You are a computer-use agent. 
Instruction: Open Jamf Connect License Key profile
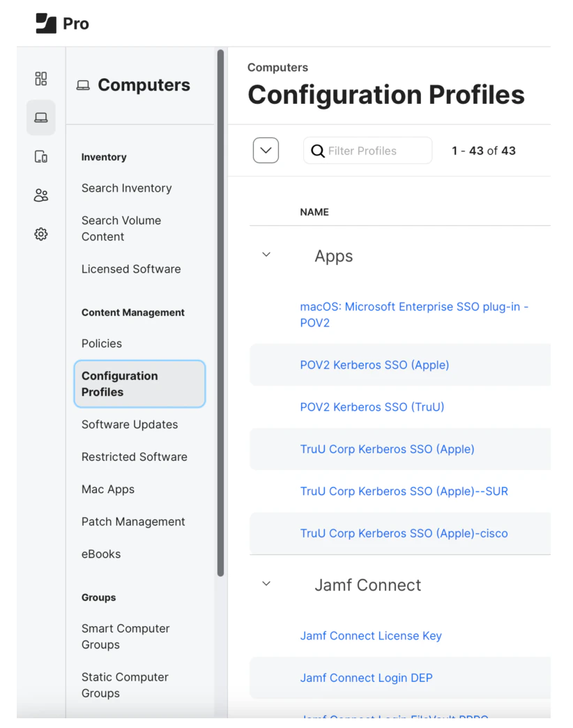coord(371,636)
